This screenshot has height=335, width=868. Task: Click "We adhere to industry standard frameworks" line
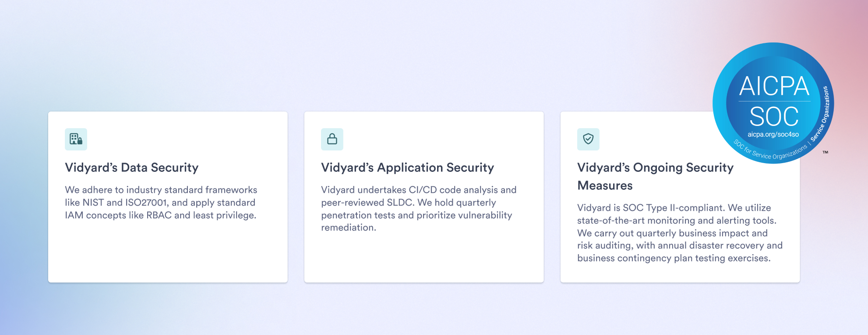(x=161, y=190)
